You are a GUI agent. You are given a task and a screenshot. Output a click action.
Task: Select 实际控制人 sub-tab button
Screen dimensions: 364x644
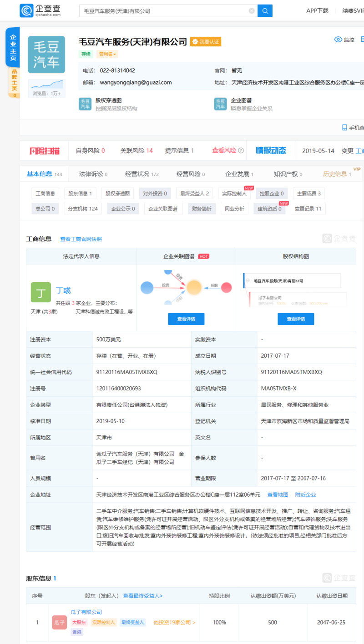234,194
